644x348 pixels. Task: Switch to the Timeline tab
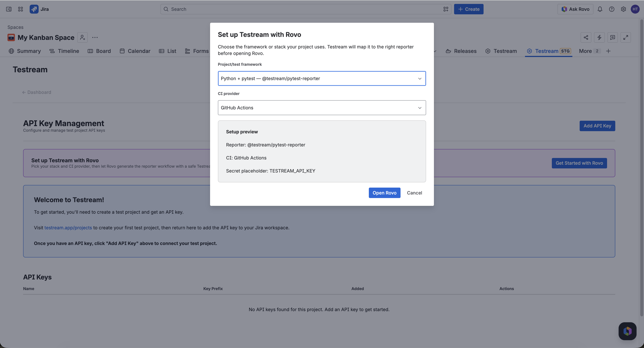click(64, 51)
